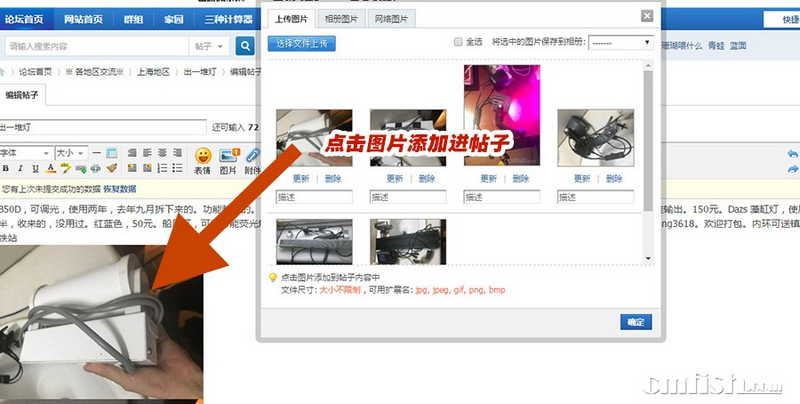
Task: Toggle underline with the U icon
Action: [x=33, y=168]
